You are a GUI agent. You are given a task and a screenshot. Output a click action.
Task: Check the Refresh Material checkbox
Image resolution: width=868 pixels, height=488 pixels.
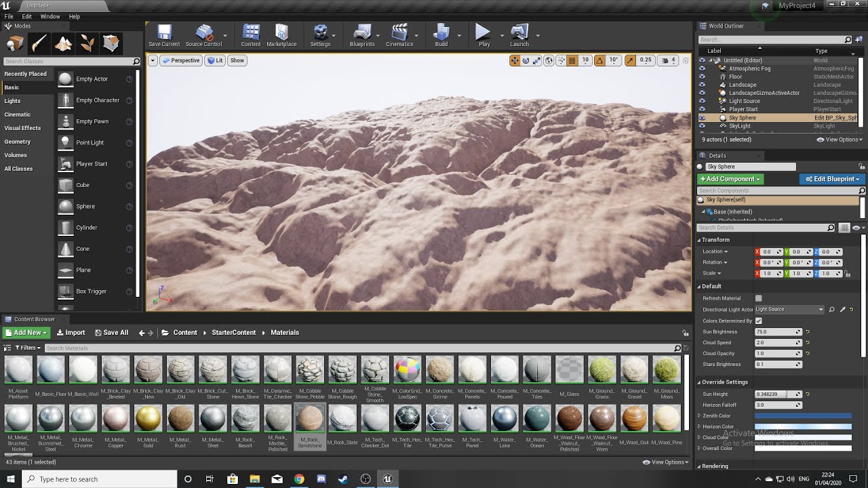[758, 298]
